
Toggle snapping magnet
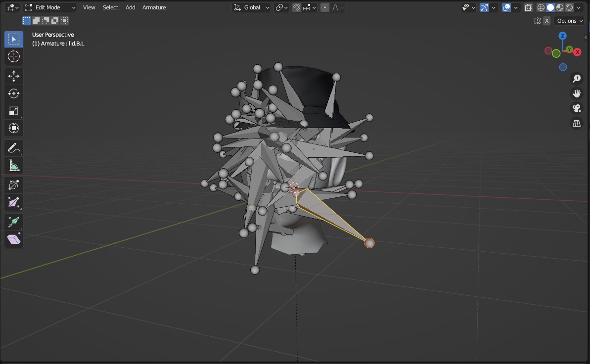(297, 7)
